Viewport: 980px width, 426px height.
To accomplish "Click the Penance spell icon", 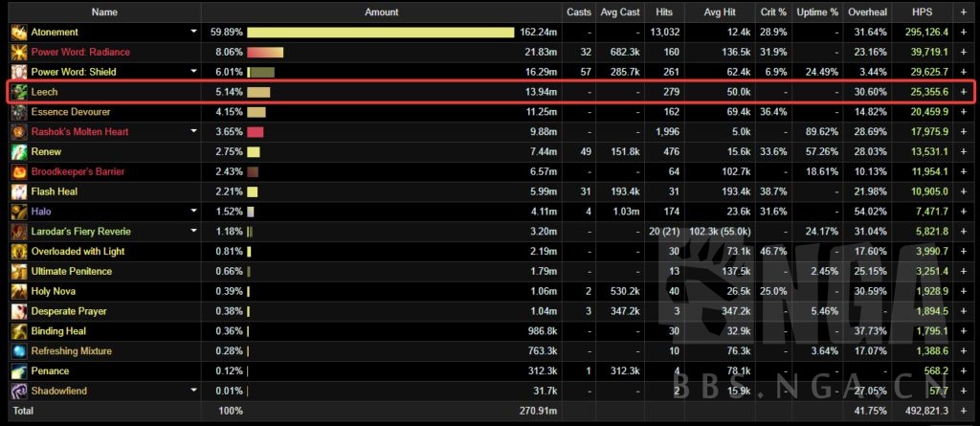I will 19,370.
